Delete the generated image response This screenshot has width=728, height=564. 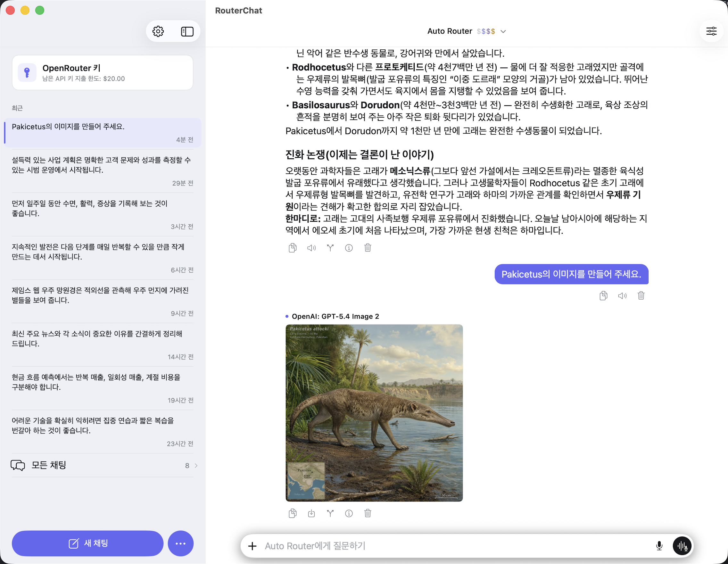click(368, 513)
